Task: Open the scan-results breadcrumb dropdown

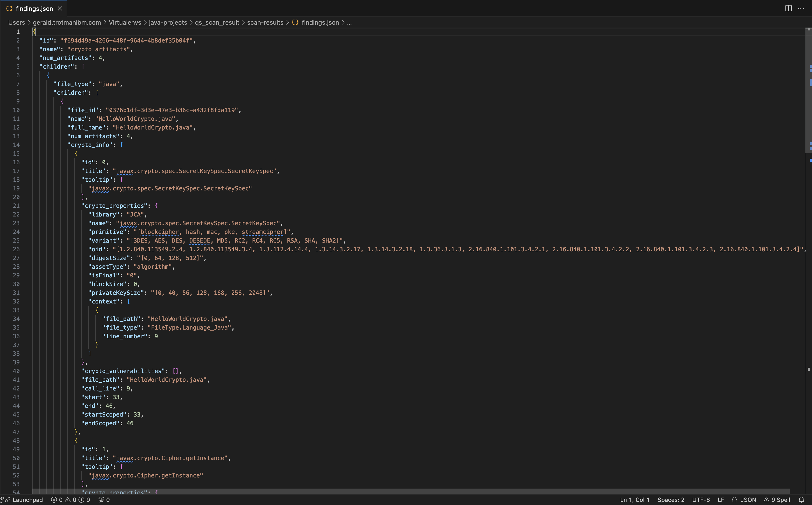Action: click(x=265, y=22)
